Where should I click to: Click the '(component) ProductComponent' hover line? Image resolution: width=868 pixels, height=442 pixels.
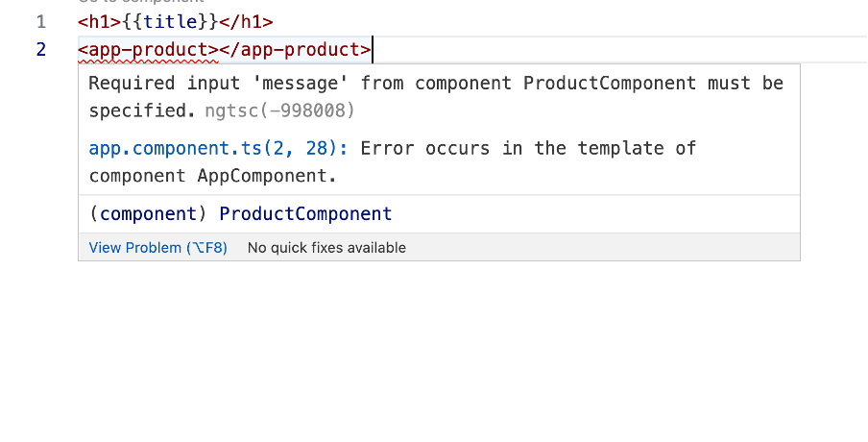click(x=240, y=213)
